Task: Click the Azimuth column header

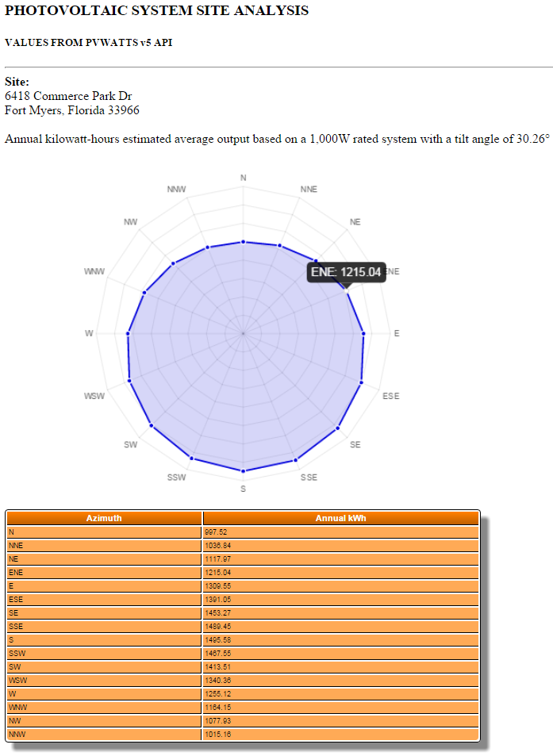Action: [x=104, y=518]
